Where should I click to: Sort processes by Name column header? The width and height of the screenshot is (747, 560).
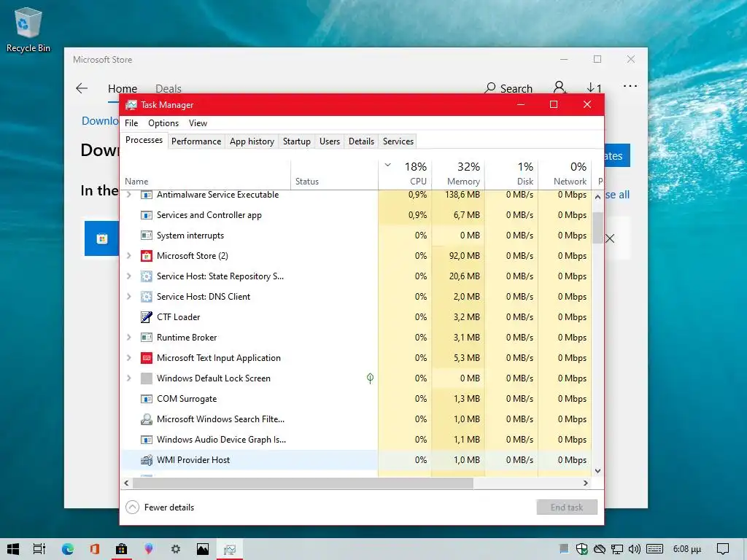tap(205, 174)
